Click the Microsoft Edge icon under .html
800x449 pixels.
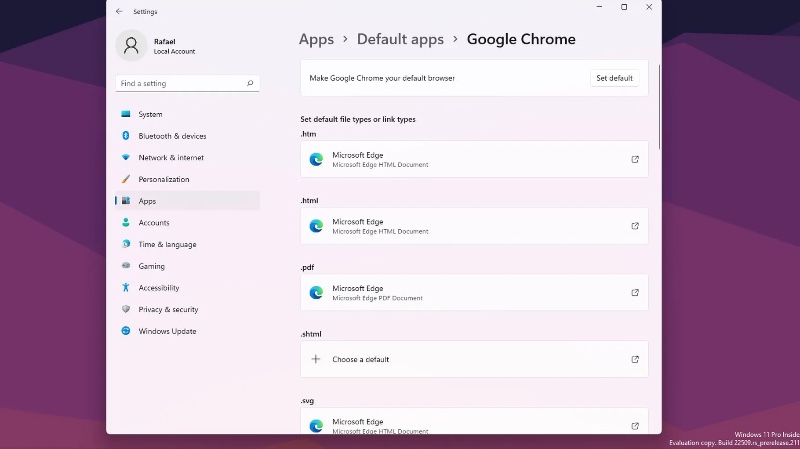coord(316,226)
